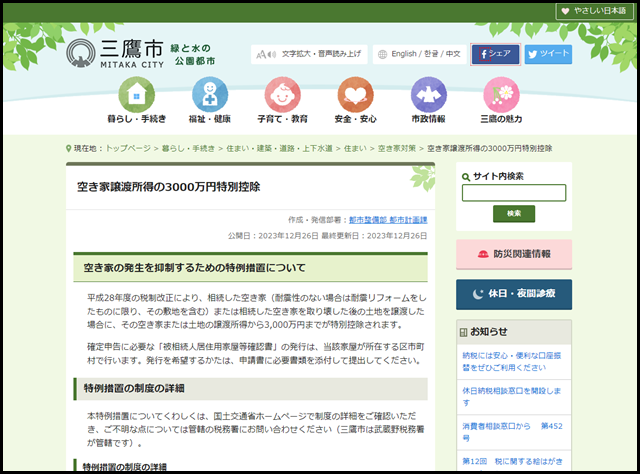Image resolution: width=640 pixels, height=474 pixels.
Task: Open the 暮らし・手続き house icon
Action: 136,95
